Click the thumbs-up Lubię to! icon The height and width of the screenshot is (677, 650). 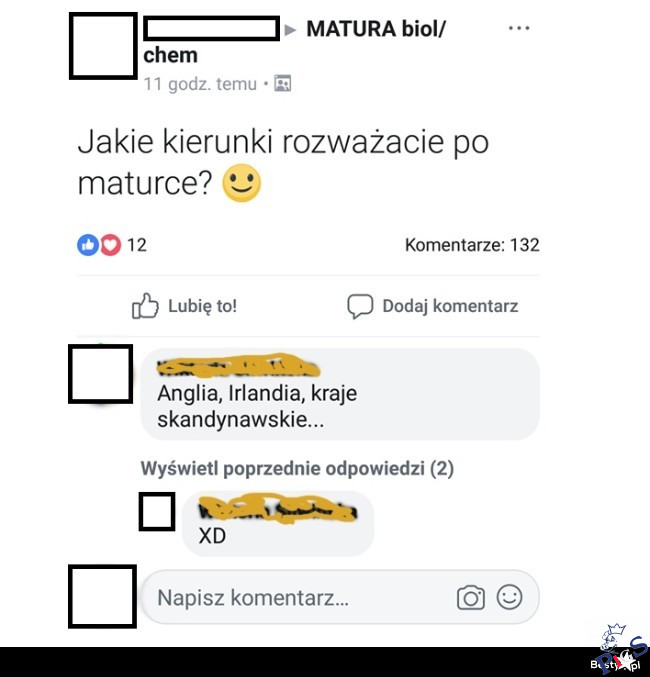pos(145,306)
